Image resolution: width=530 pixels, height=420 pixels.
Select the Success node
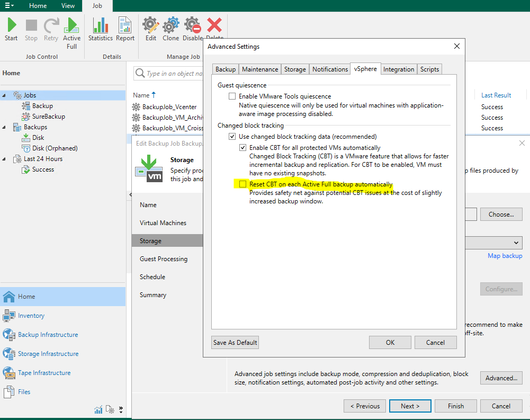[x=43, y=169]
